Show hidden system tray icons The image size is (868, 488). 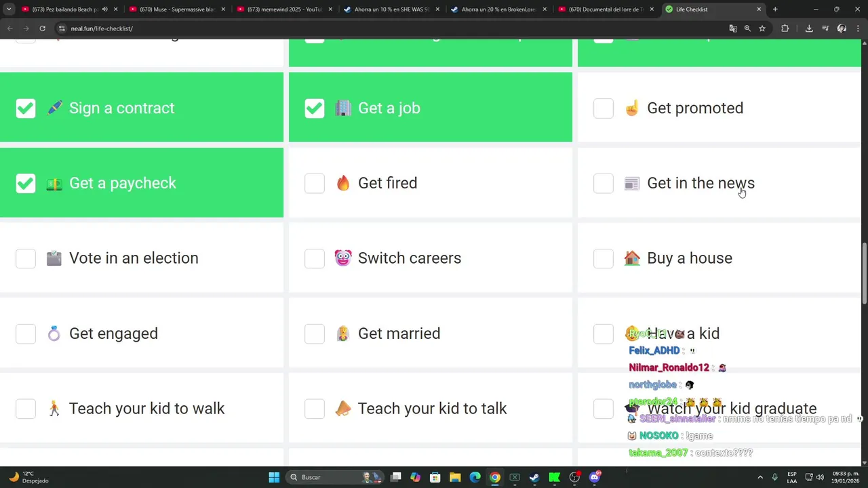point(760,477)
